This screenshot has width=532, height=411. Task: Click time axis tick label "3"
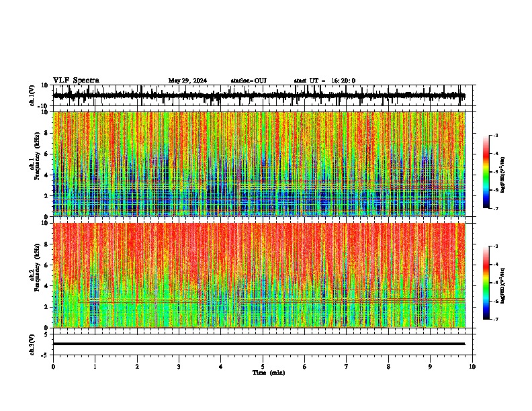[179, 367]
